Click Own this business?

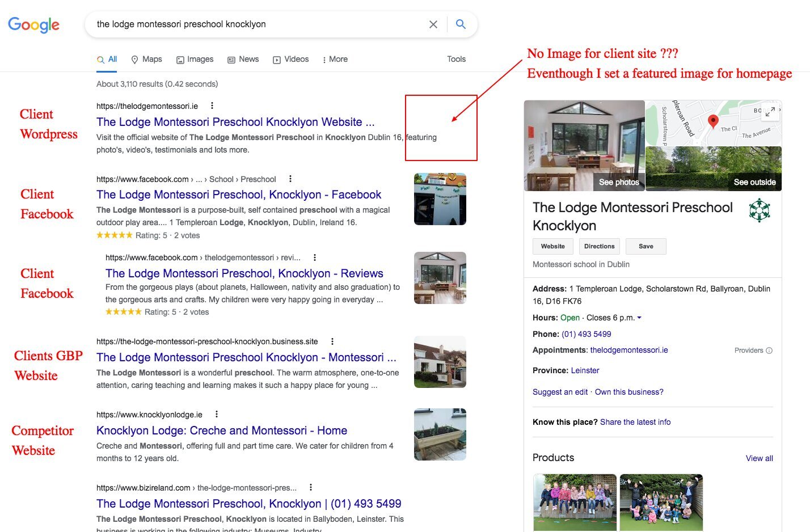point(629,392)
